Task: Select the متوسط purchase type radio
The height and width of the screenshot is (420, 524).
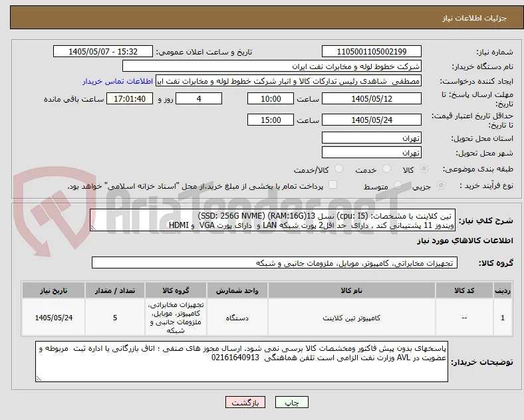Action: click(398, 185)
